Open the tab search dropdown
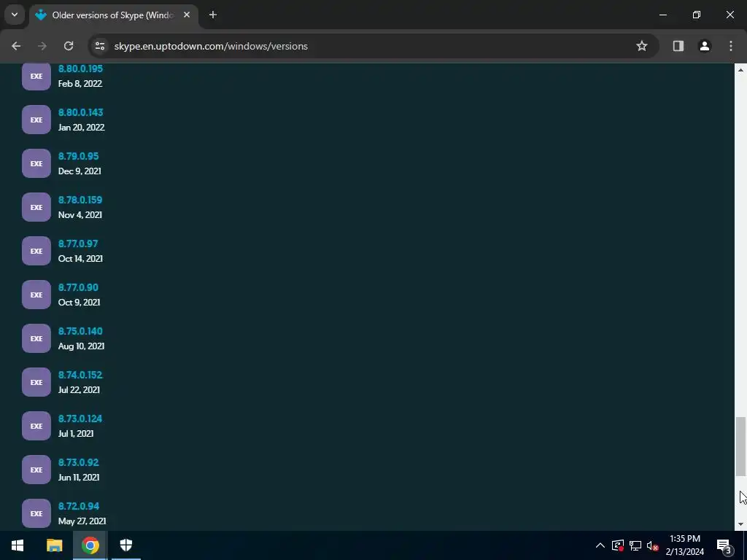 (x=15, y=15)
